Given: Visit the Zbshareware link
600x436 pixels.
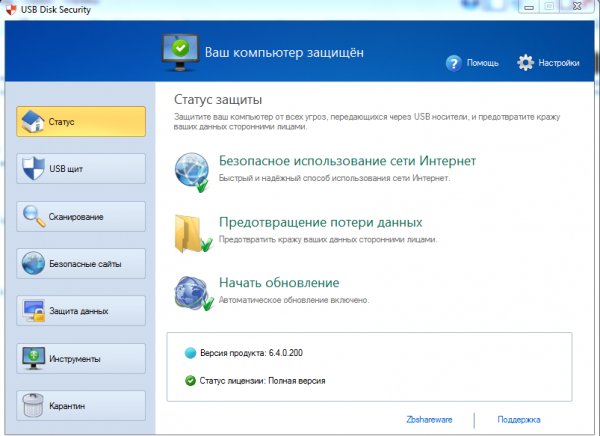Looking at the screenshot, I should click(429, 420).
